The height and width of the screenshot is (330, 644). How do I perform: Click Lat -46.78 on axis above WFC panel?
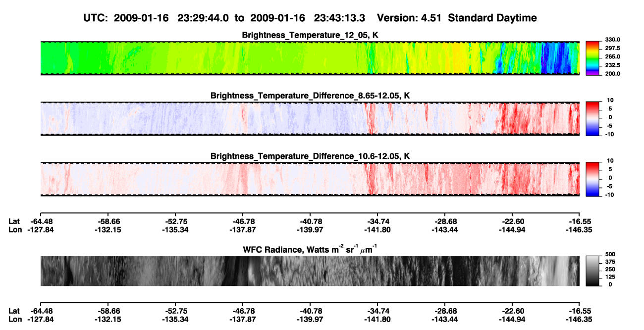(242, 221)
